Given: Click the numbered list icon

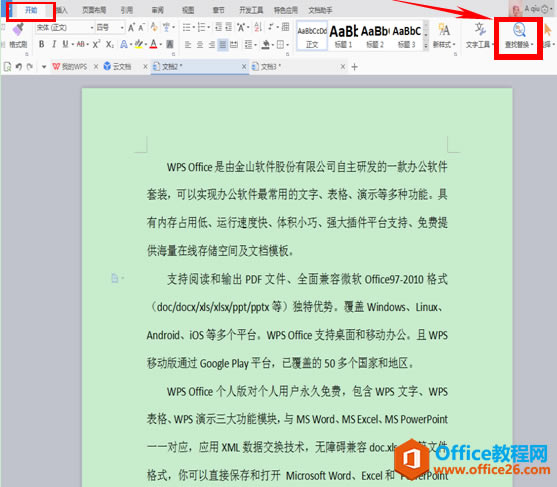Looking at the screenshot, I should [201, 27].
